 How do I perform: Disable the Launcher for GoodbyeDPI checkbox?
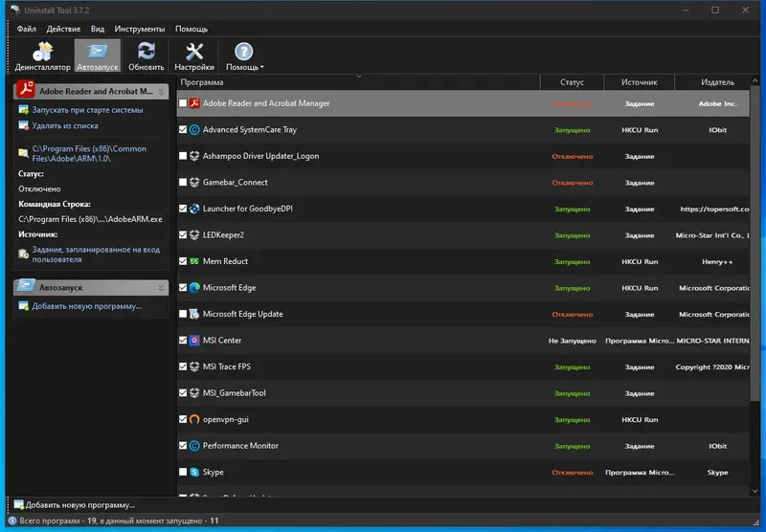tap(183, 209)
